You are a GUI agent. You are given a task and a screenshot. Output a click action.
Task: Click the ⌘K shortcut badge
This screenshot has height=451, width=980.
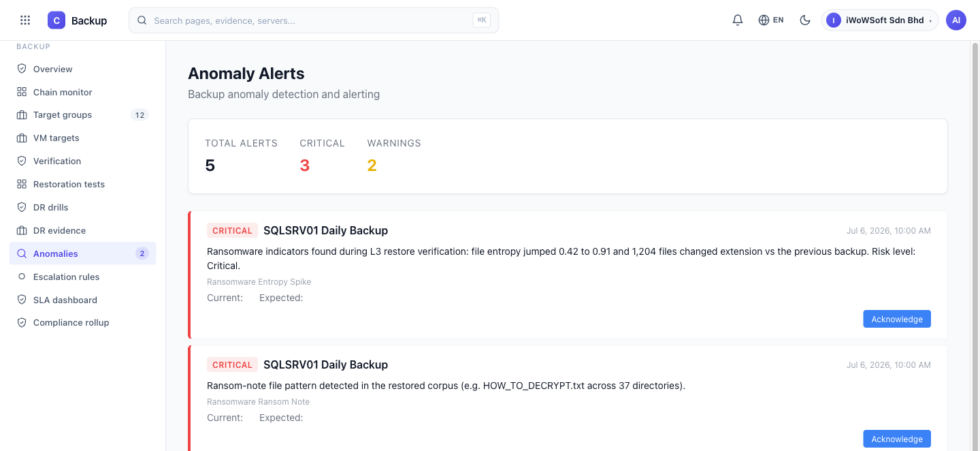point(482,20)
